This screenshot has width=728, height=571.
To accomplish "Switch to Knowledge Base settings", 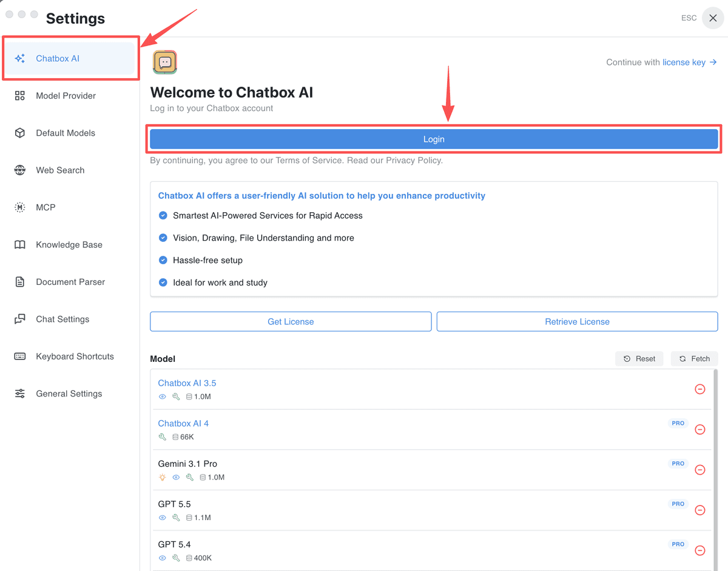I will 70,245.
